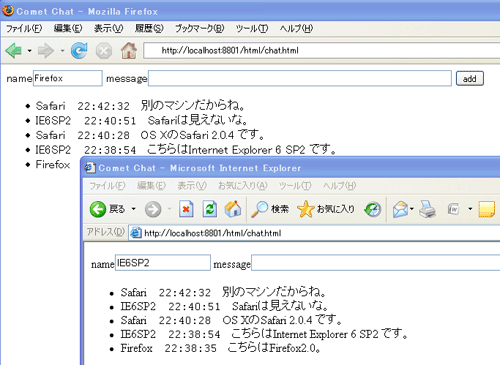The width and height of the screenshot is (500, 365).
Task: Click Firefox stop loading icon
Action: (104, 51)
